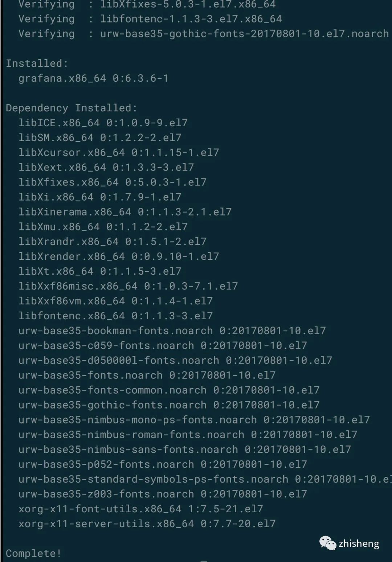Screen dimensions: 392x562
Task: Click the zhisheng watermark text
Action: point(359,543)
